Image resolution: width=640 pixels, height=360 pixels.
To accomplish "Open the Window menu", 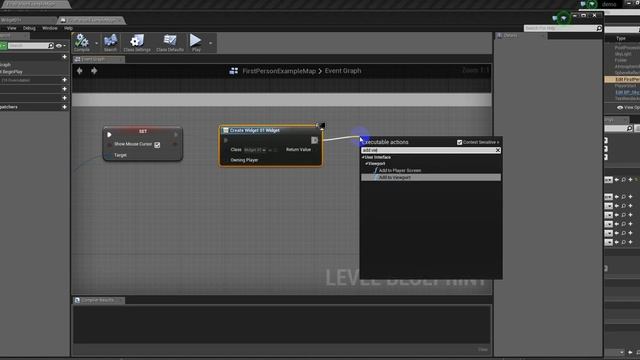I will click(x=50, y=28).
